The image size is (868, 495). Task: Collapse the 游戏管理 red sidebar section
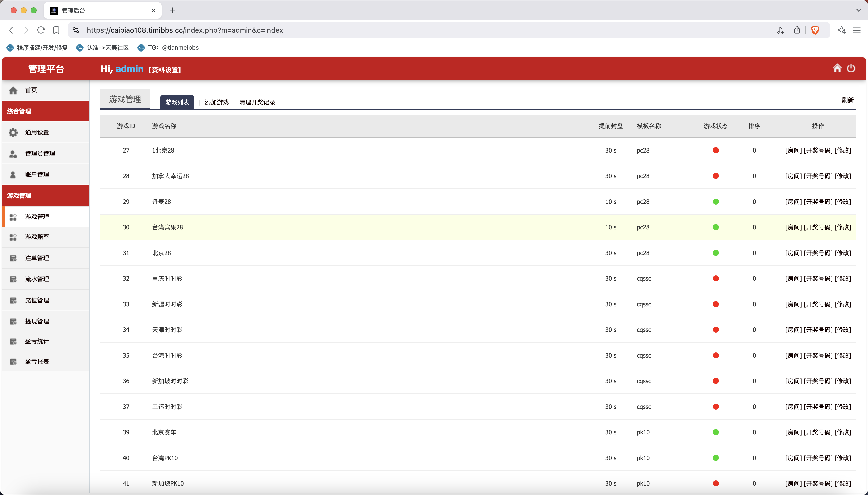45,195
